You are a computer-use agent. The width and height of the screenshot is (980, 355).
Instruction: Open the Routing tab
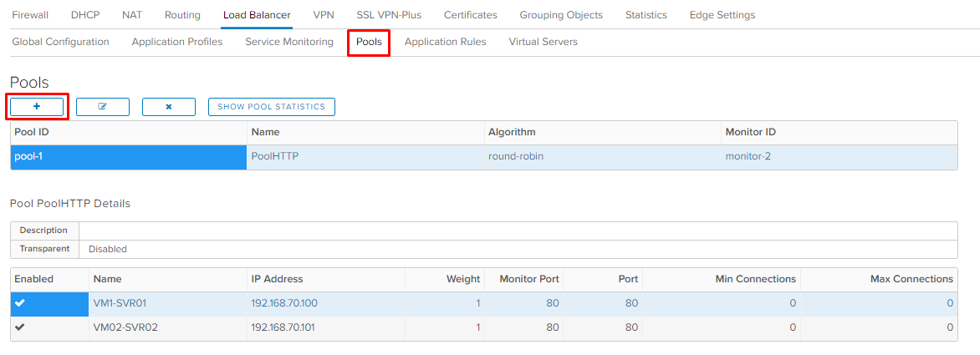coord(182,15)
